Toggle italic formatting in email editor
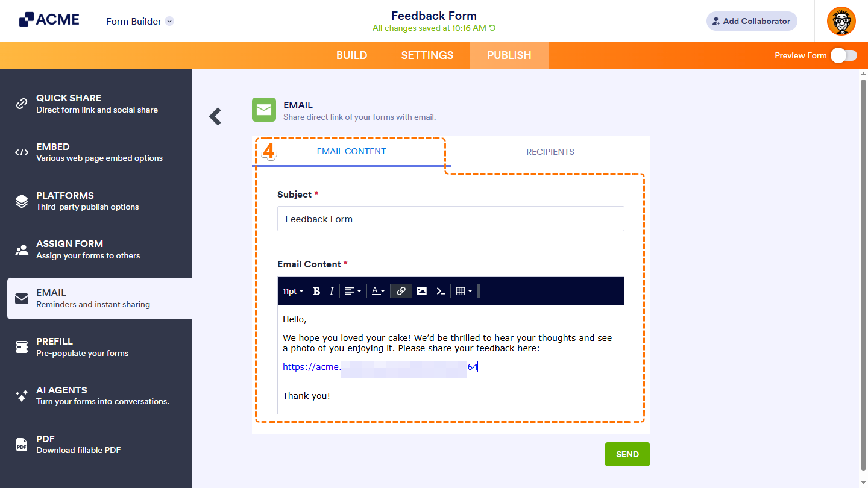Viewport: 868px width, 488px height. pyautogui.click(x=332, y=292)
